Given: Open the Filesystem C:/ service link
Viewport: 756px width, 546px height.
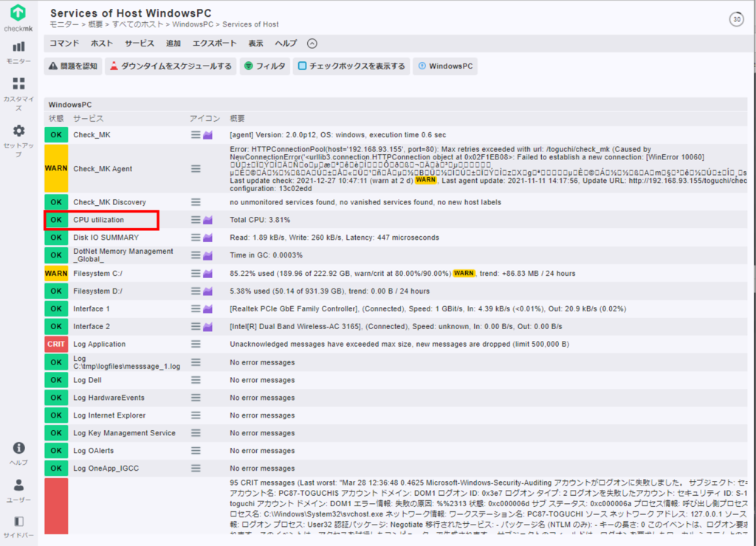Looking at the screenshot, I should (x=98, y=273).
